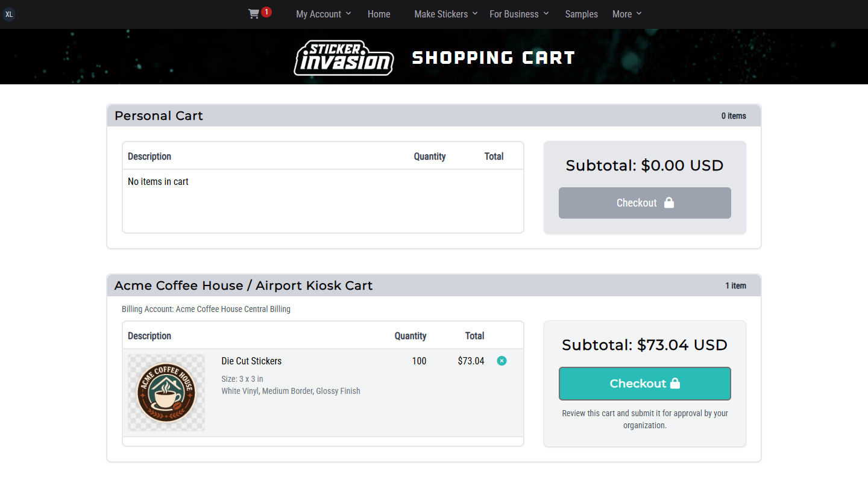Screen dimensions: 868x480
Task: Click the Billing Account: Acme Coffee House Central Billing text
Action: click(206, 309)
